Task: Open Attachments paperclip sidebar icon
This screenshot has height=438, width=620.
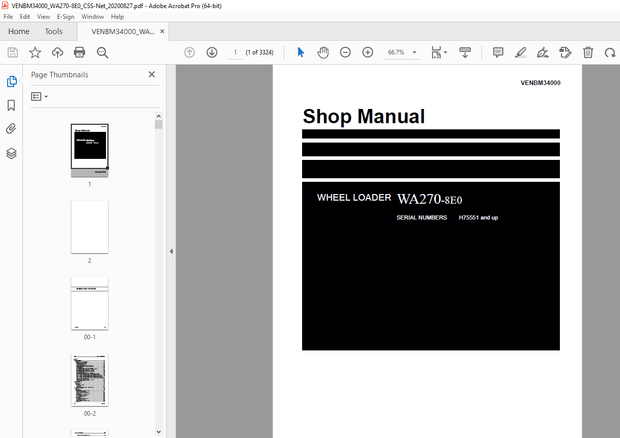Action: click(x=11, y=129)
